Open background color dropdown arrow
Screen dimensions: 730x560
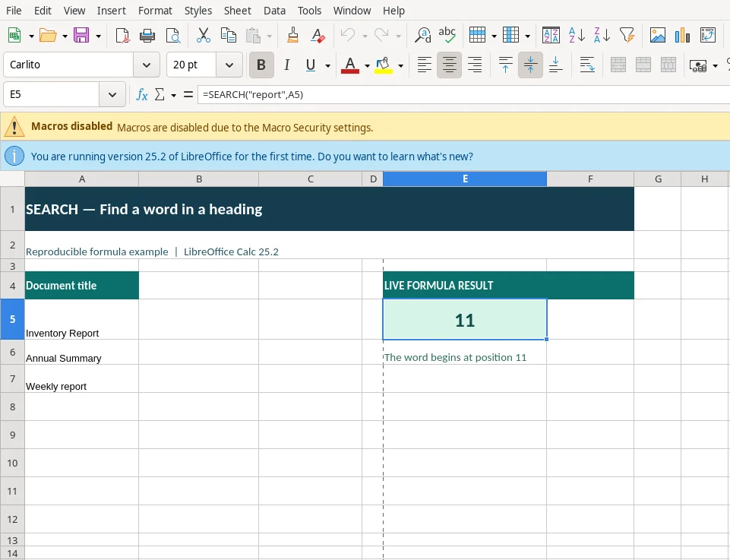pos(400,65)
